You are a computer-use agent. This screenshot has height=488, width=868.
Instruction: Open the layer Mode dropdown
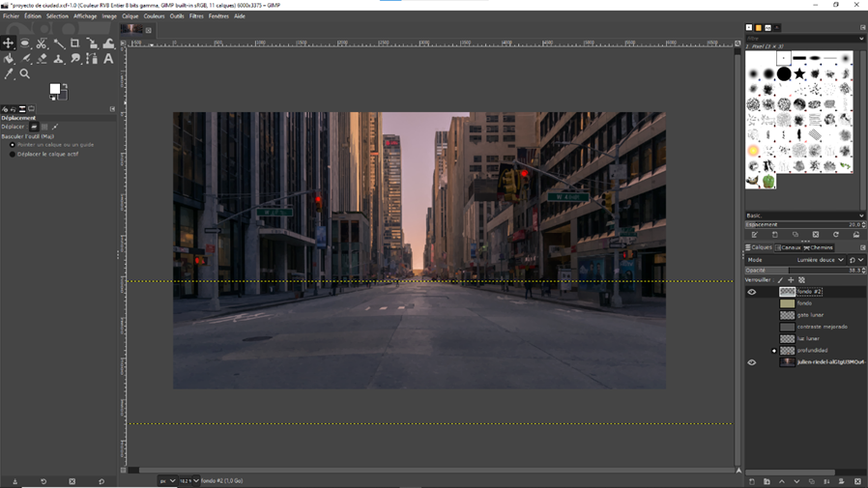click(818, 260)
